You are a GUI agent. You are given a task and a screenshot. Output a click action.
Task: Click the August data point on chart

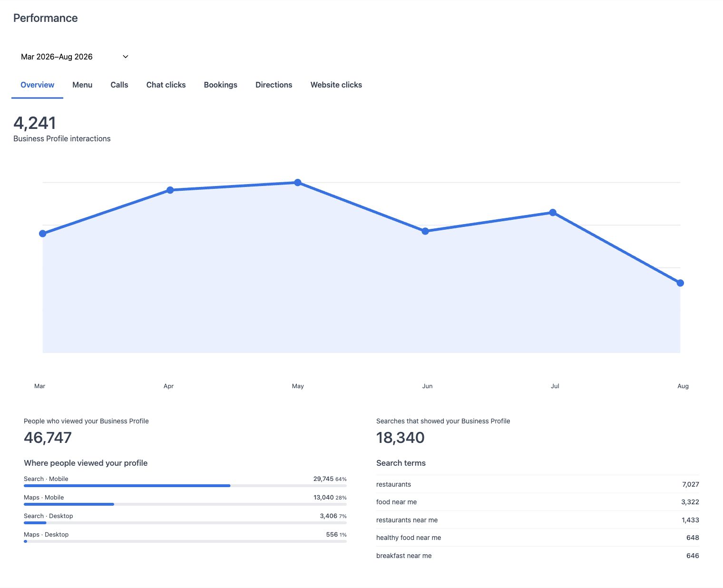point(680,283)
